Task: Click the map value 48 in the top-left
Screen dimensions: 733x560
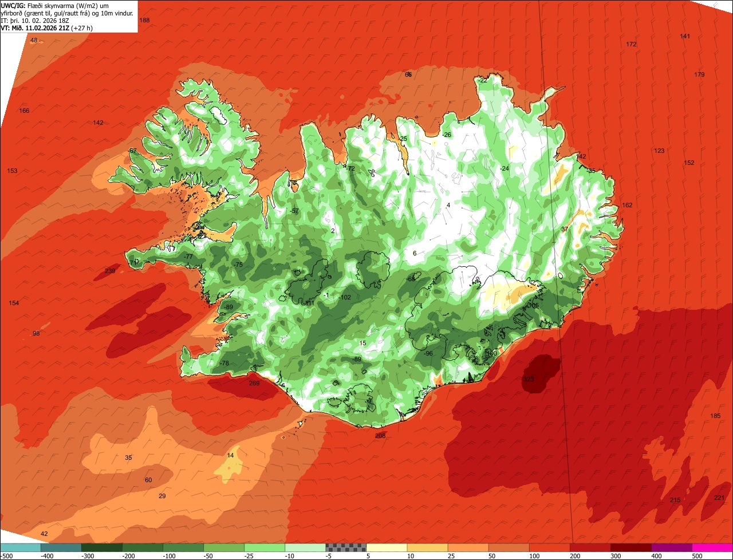Action: [x=34, y=40]
